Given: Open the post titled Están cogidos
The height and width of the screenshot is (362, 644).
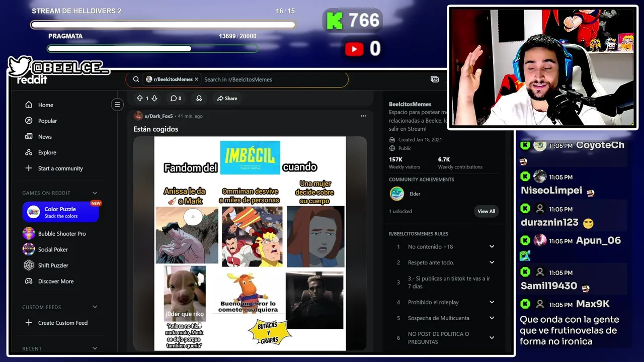Looking at the screenshot, I should coord(156,129).
